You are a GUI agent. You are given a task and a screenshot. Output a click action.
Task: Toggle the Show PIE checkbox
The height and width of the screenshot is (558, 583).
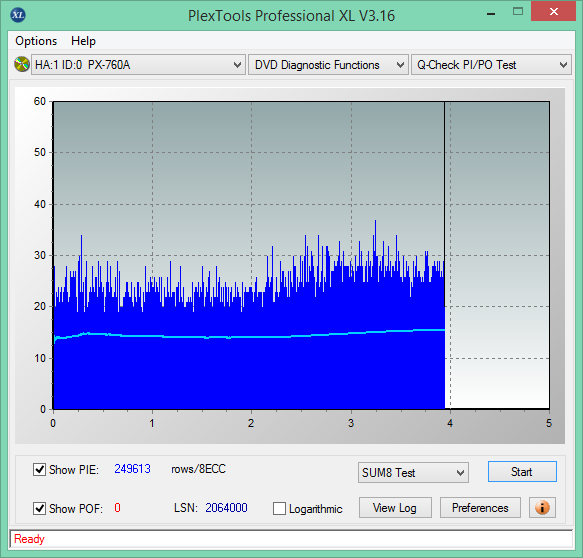point(39,470)
